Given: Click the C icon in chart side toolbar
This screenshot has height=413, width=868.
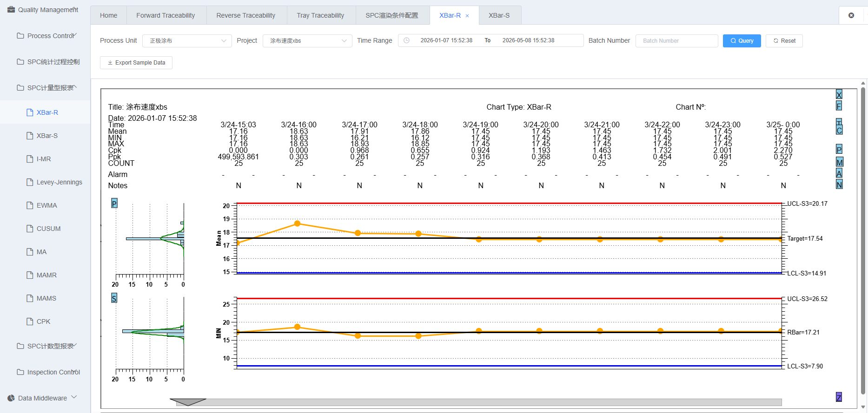Looking at the screenshot, I should (x=839, y=130).
